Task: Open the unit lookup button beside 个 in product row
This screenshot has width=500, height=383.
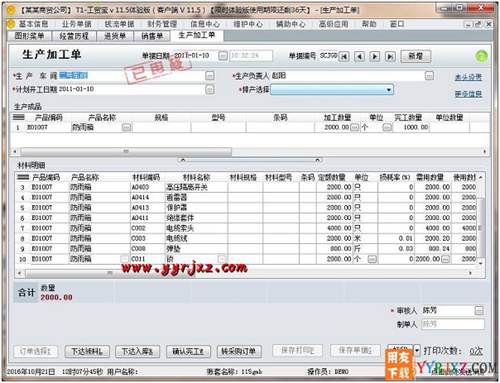Action: point(387,127)
